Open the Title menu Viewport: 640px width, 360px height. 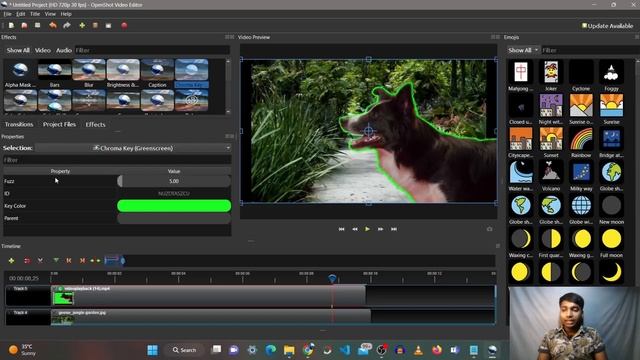35,14
